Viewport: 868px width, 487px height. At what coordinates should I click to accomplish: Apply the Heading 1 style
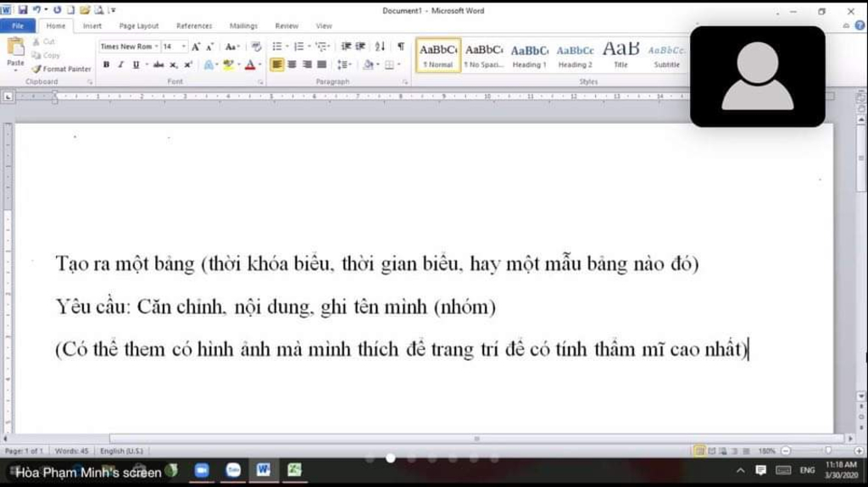[x=530, y=55]
